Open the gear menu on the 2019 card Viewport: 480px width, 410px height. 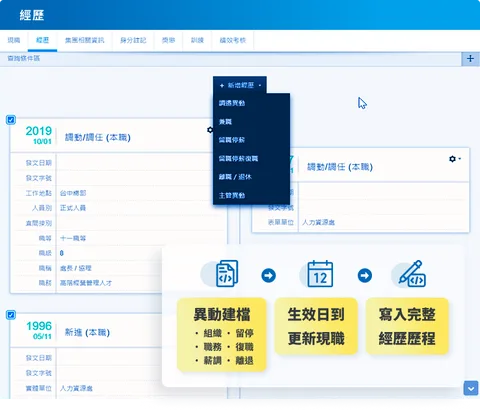[x=210, y=130]
